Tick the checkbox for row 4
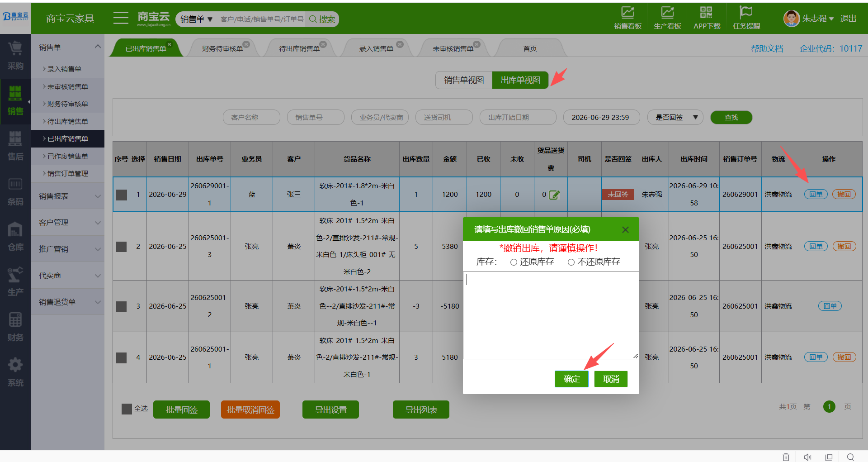 (x=122, y=358)
